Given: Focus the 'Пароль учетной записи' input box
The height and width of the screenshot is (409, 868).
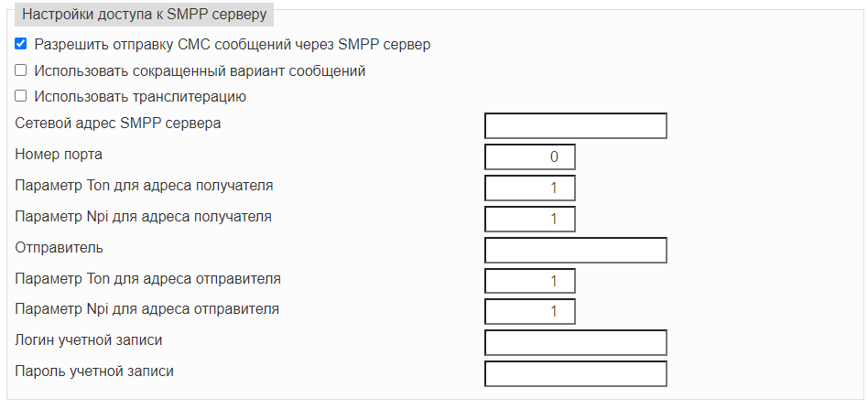Looking at the screenshot, I should click(x=576, y=373).
